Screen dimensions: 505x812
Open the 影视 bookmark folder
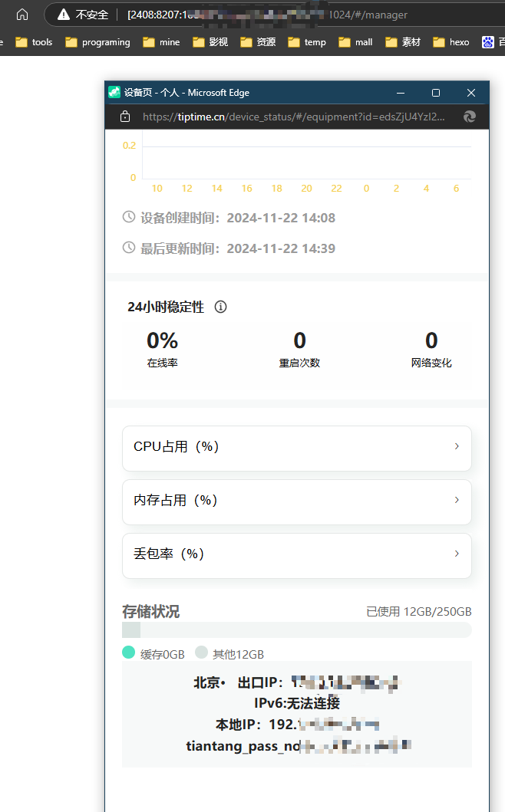[x=210, y=42]
